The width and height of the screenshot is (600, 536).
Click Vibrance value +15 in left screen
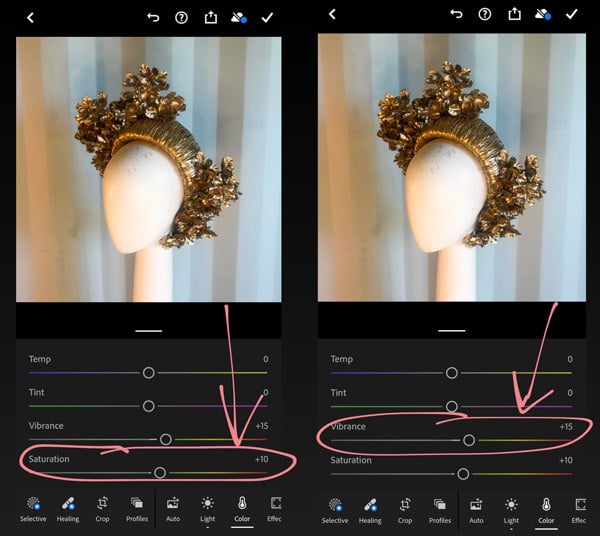click(262, 426)
